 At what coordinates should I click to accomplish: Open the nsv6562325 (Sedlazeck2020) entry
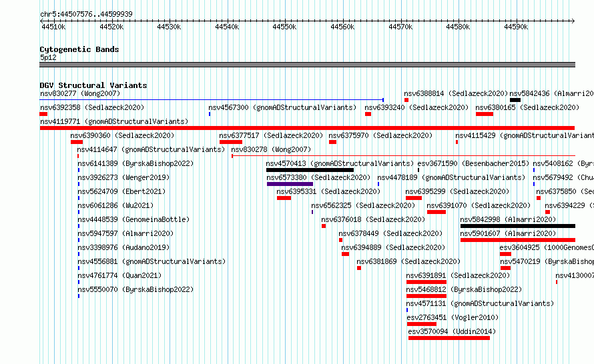[363, 205]
